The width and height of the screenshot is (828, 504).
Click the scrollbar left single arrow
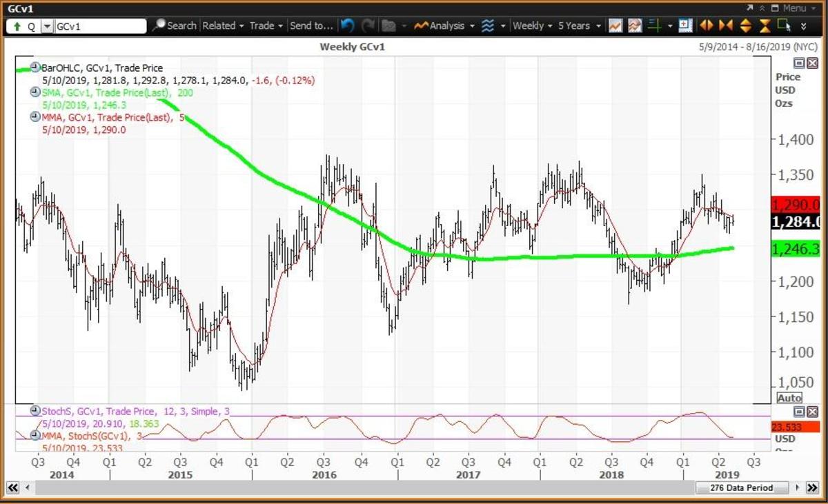click(28, 487)
